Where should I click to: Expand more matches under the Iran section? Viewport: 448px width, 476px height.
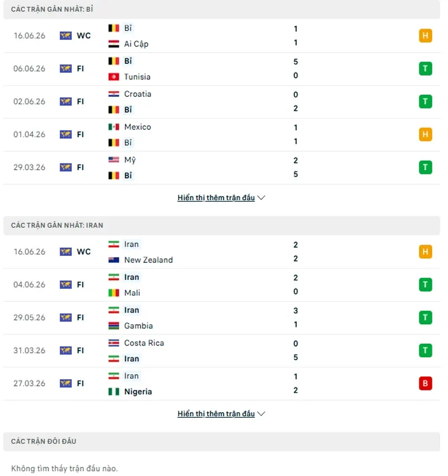(216, 414)
